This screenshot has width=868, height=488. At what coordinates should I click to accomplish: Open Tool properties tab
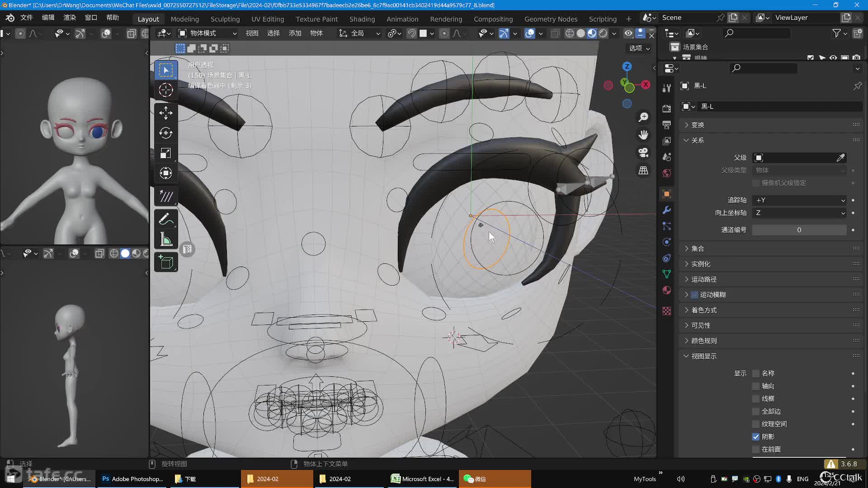pyautogui.click(x=666, y=88)
